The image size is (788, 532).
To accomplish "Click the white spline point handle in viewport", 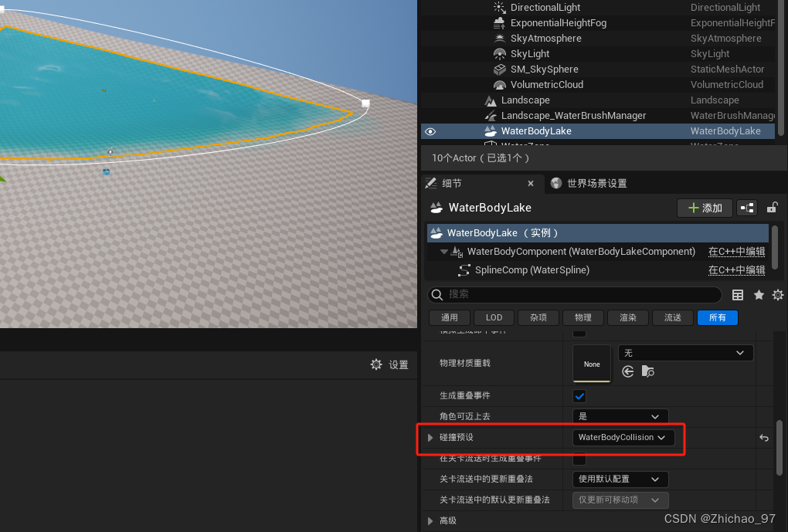I will coord(366,103).
